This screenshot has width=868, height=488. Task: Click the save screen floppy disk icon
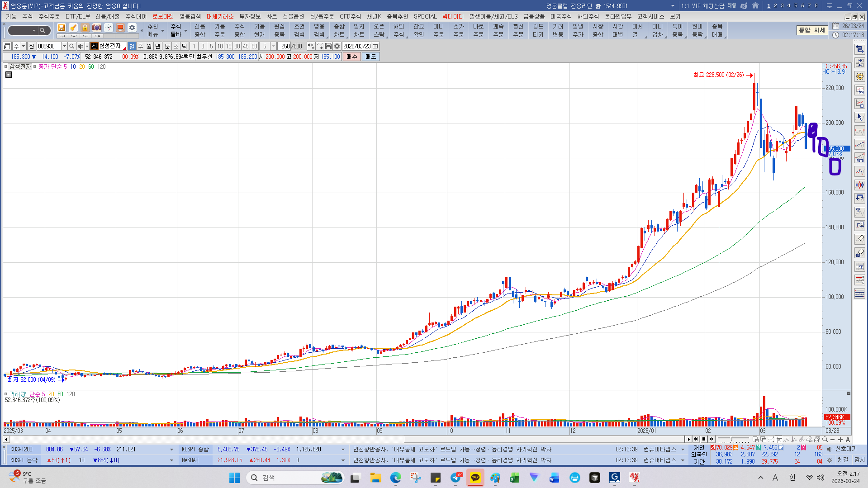[x=62, y=28]
